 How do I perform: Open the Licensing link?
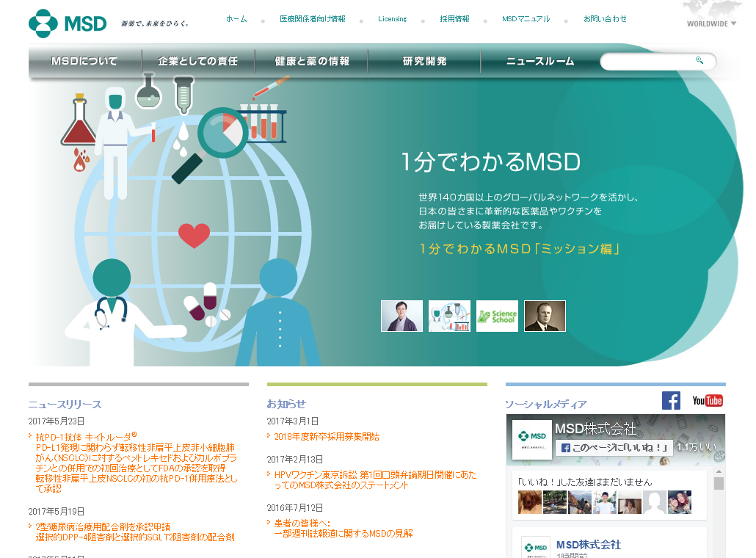click(392, 19)
